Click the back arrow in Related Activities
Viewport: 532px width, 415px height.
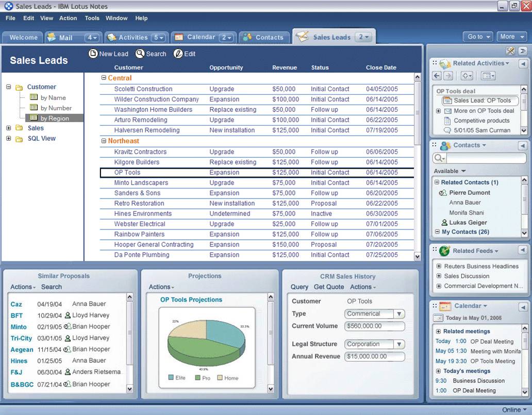tap(437, 76)
